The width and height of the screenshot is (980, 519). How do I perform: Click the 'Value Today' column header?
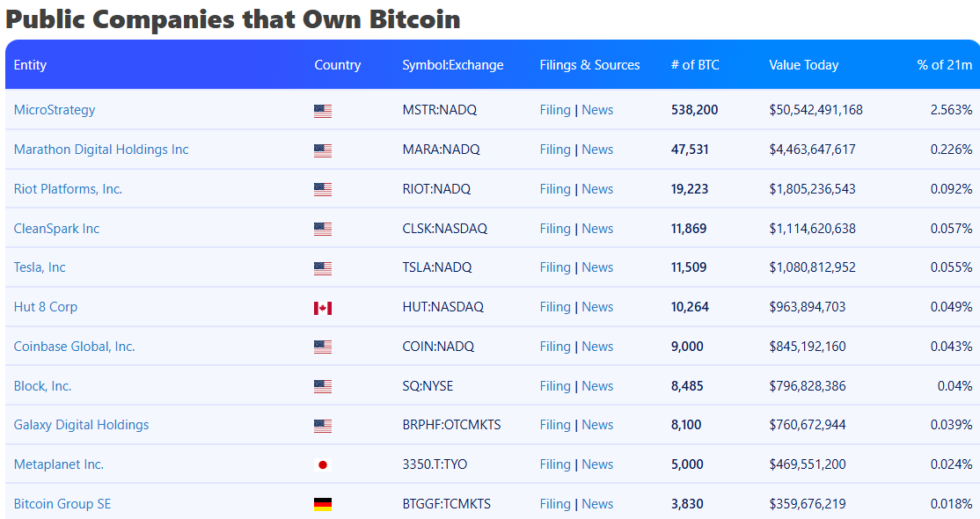coord(803,65)
